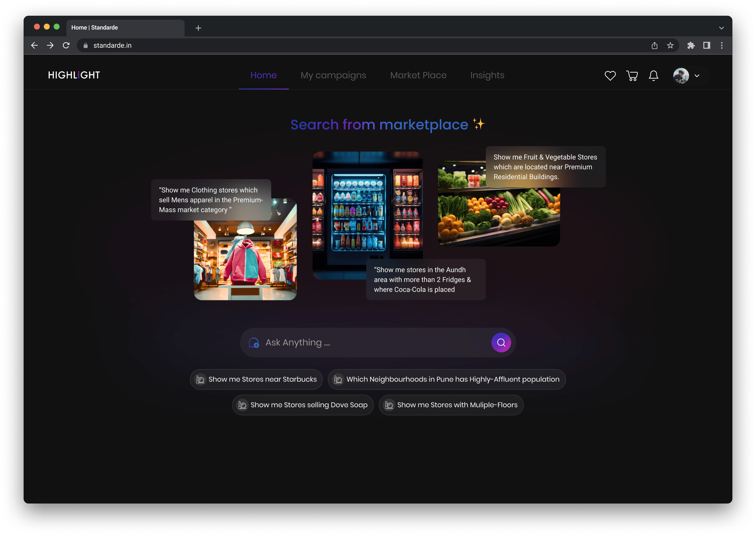Image resolution: width=756 pixels, height=535 pixels.
Task: Click the wishlist heart icon
Action: point(611,75)
